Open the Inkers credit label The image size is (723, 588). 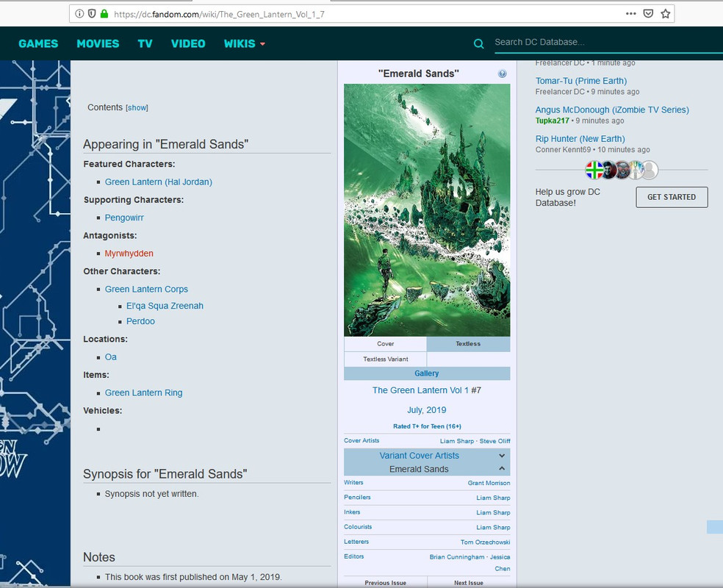(x=352, y=512)
